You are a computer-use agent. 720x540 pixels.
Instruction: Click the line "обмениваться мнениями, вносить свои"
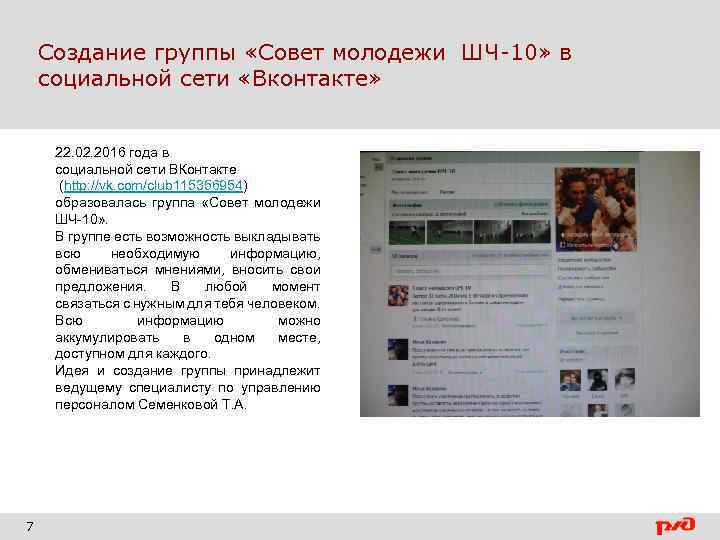[187, 270]
